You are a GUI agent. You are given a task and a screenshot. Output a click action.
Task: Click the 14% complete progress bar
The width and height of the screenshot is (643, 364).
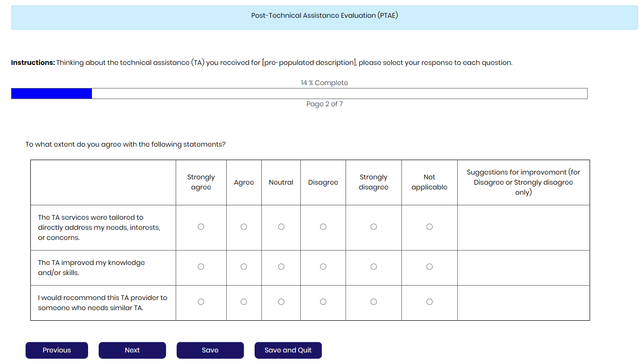tap(299, 94)
